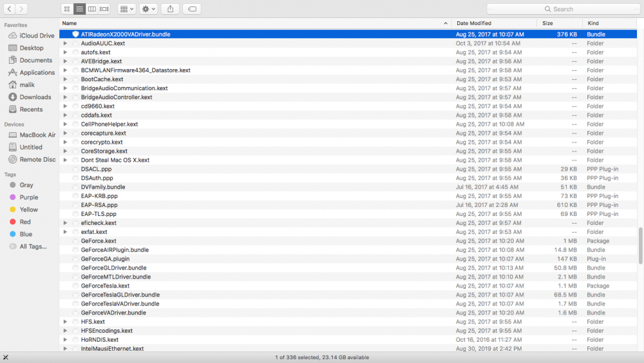Expand the HFS.kext disclosure triangle
This screenshot has width=644, height=363.
(65, 322)
